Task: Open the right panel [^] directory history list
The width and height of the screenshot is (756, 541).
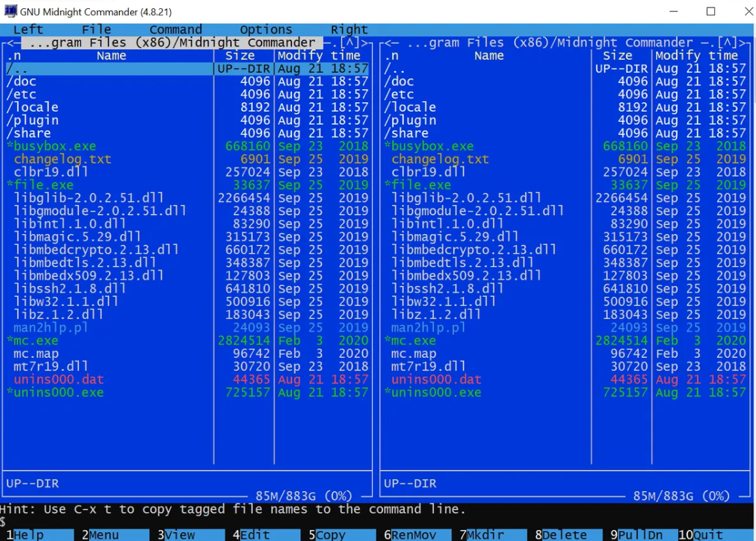Action: tap(727, 43)
